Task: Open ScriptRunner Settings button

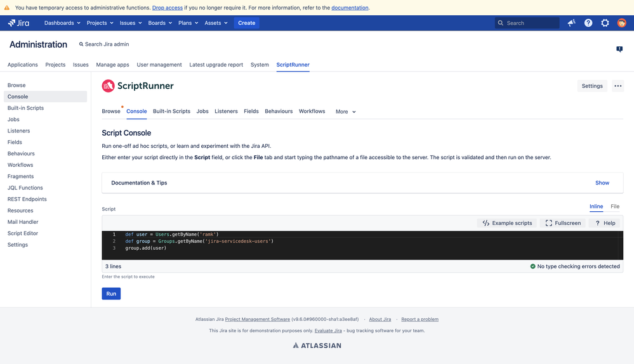Action: pos(592,86)
